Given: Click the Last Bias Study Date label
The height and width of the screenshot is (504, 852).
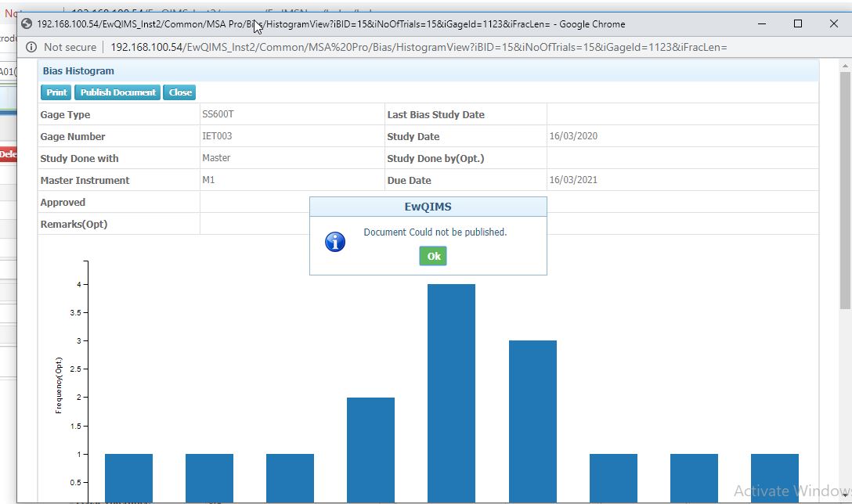Looking at the screenshot, I should (x=435, y=114).
